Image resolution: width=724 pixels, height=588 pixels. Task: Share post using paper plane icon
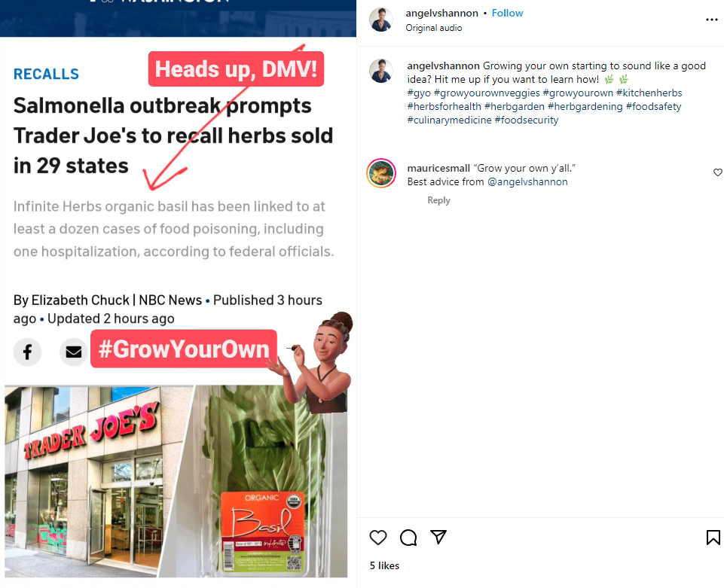(438, 537)
